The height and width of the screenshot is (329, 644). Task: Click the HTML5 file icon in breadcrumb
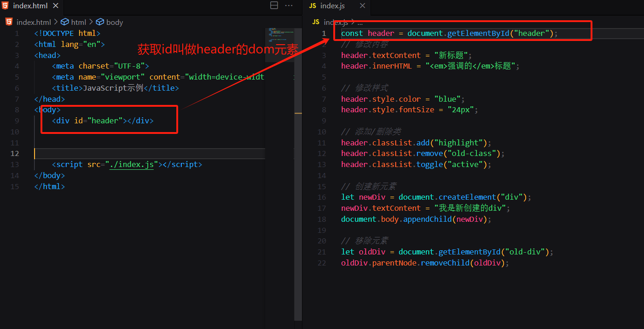(9, 22)
